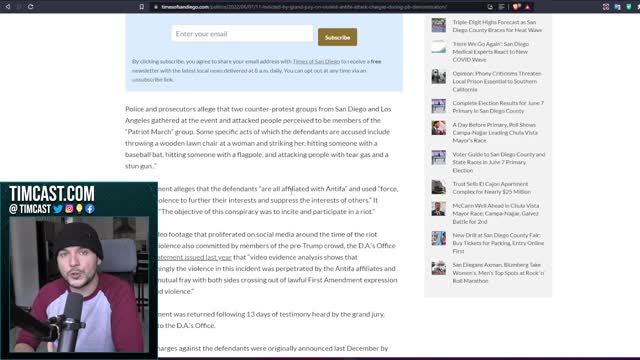Reload the page with the refresh icon

point(31,7)
